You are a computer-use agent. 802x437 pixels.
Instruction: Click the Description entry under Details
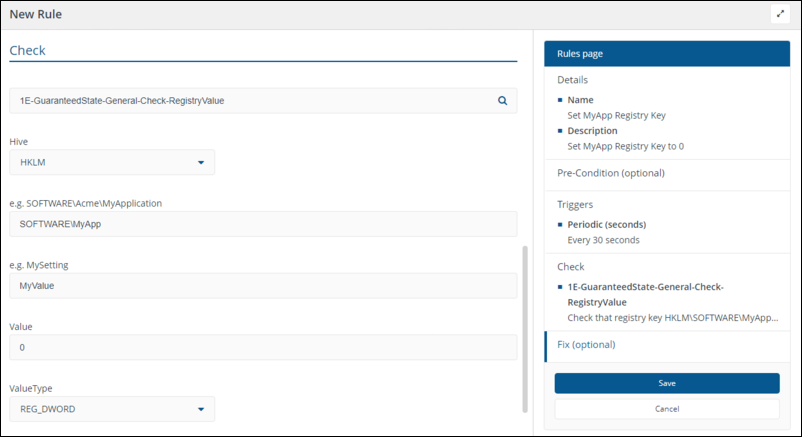click(593, 131)
